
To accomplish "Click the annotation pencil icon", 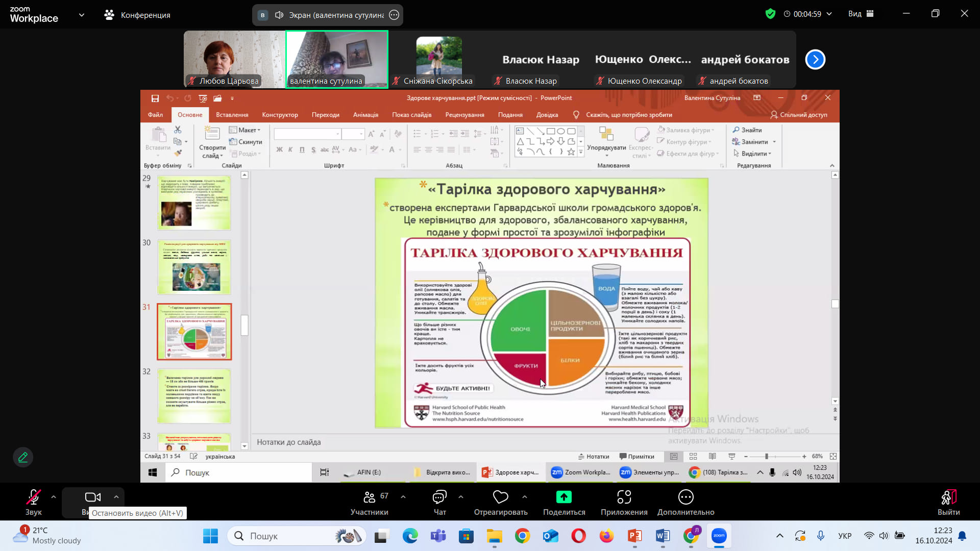I will coord(23,457).
